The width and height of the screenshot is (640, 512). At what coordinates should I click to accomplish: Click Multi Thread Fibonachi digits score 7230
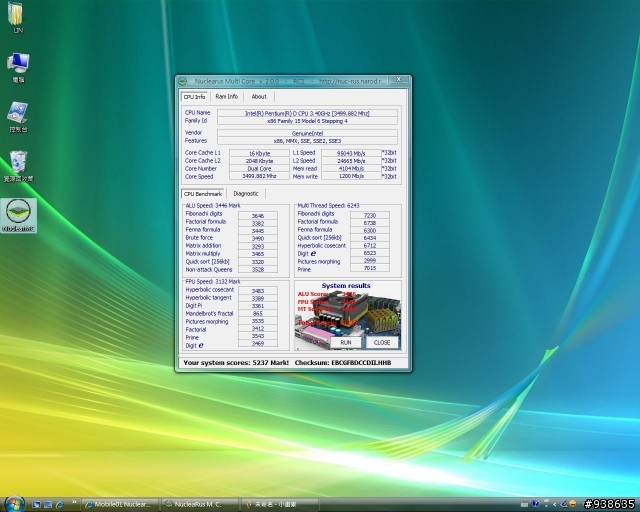pyautogui.click(x=370, y=215)
